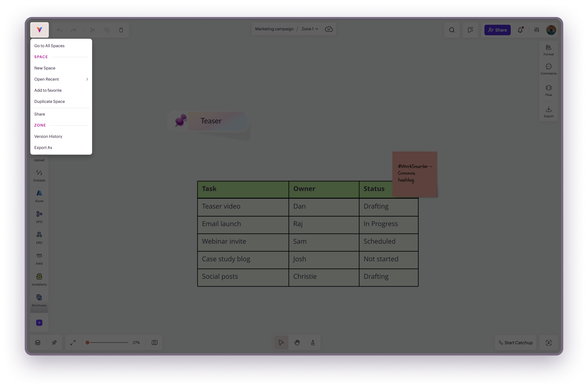Select Duplicate Space from menu
This screenshot has height=388, width=588.
click(49, 101)
